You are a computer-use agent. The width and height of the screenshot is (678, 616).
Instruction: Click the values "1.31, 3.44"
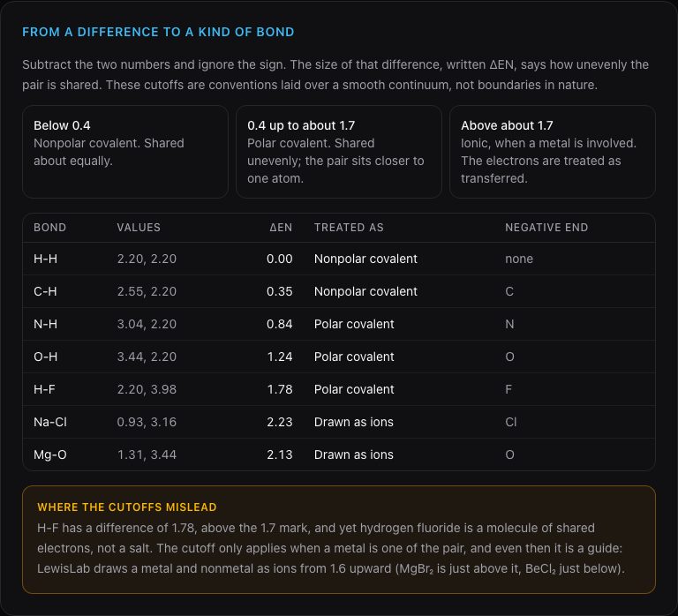tap(147, 454)
